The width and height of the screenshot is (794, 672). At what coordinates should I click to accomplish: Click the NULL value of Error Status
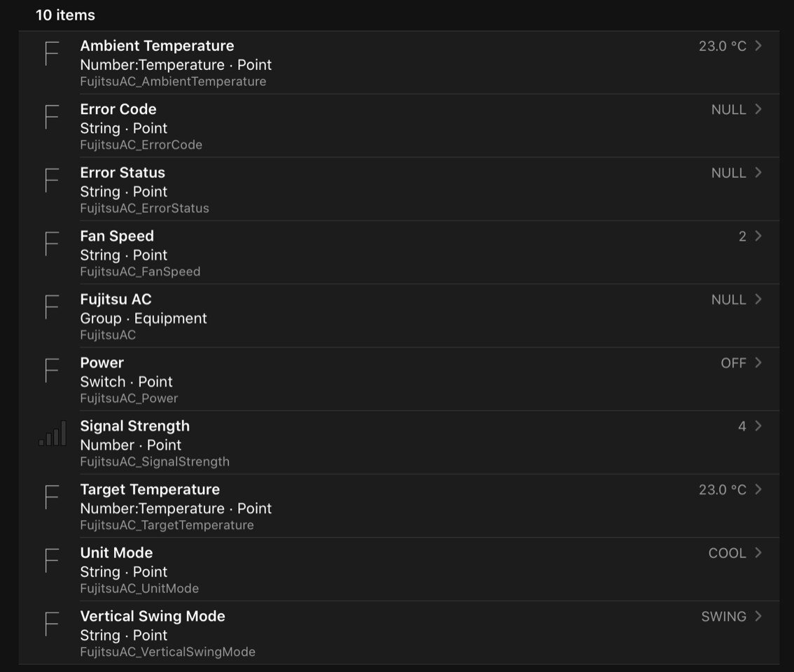tap(729, 173)
